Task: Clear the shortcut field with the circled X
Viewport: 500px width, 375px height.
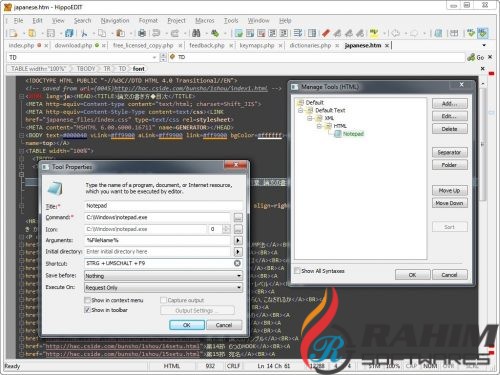Action: click(x=237, y=263)
